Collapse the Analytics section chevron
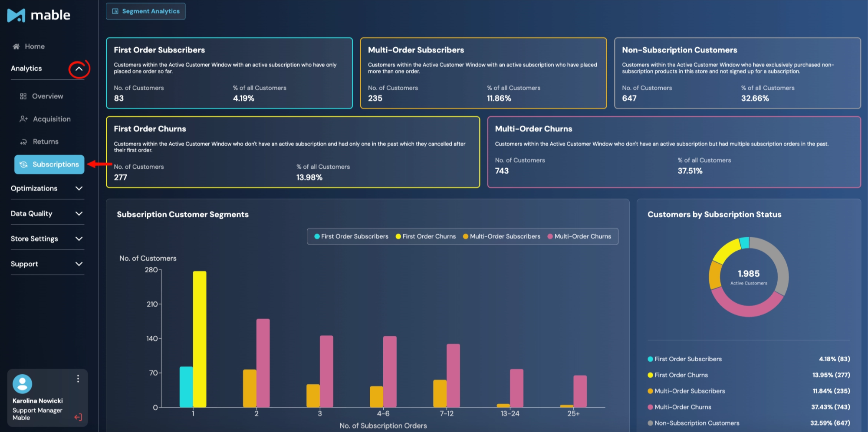Screen dimensions: 868x432 79,69
